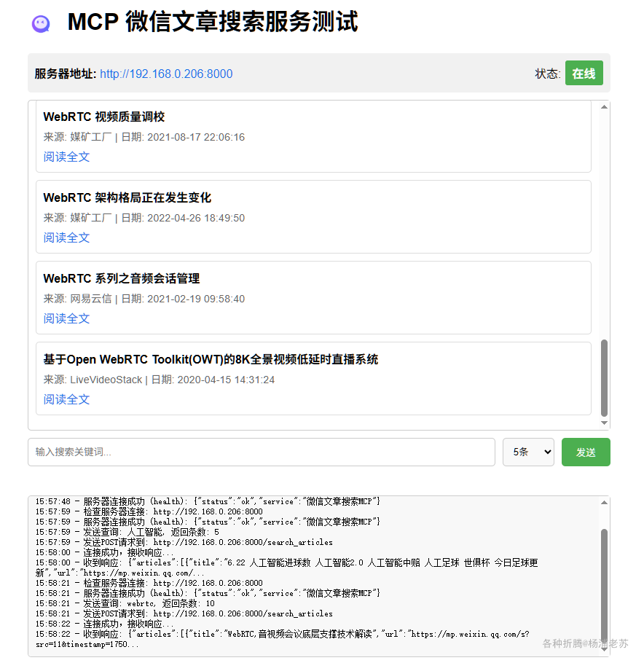Click log panel scrollbar up arrow

604,502
